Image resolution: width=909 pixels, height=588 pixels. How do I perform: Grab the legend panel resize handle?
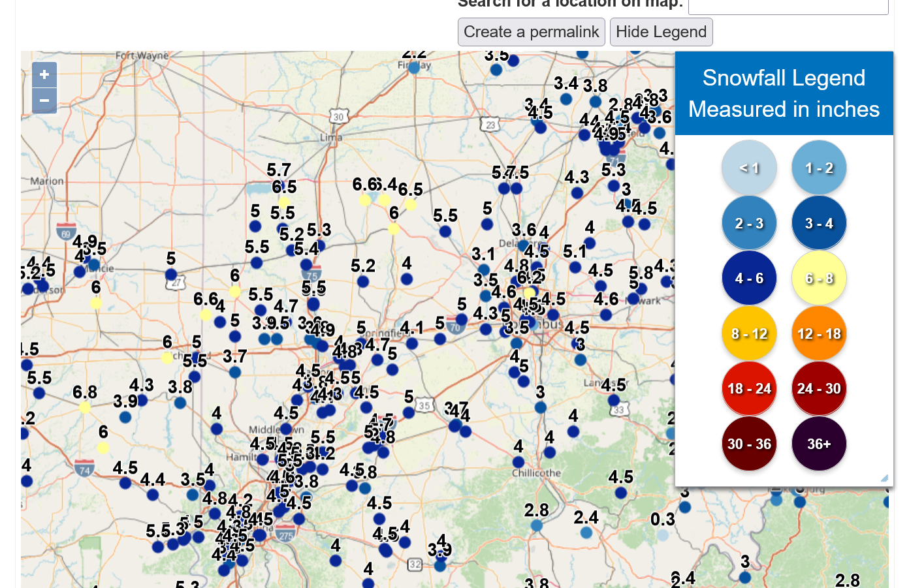[x=885, y=478]
